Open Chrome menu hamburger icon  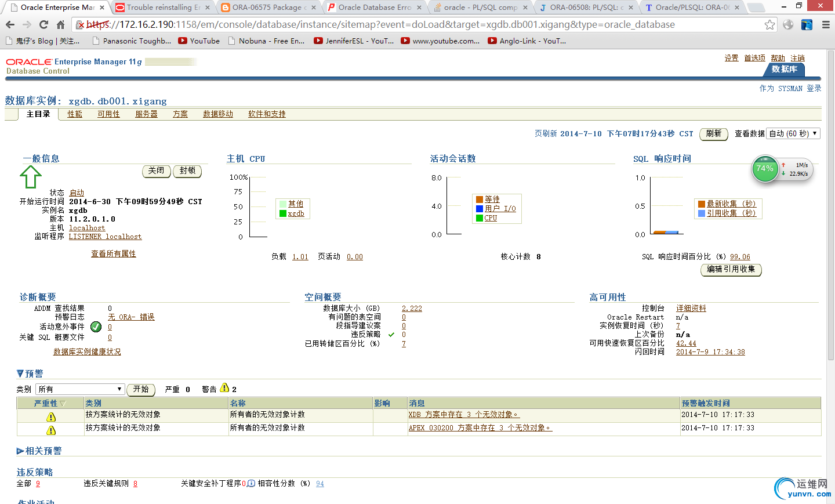[826, 24]
